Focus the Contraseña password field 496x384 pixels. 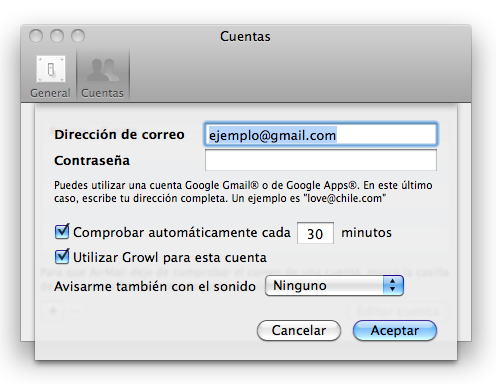click(321, 160)
